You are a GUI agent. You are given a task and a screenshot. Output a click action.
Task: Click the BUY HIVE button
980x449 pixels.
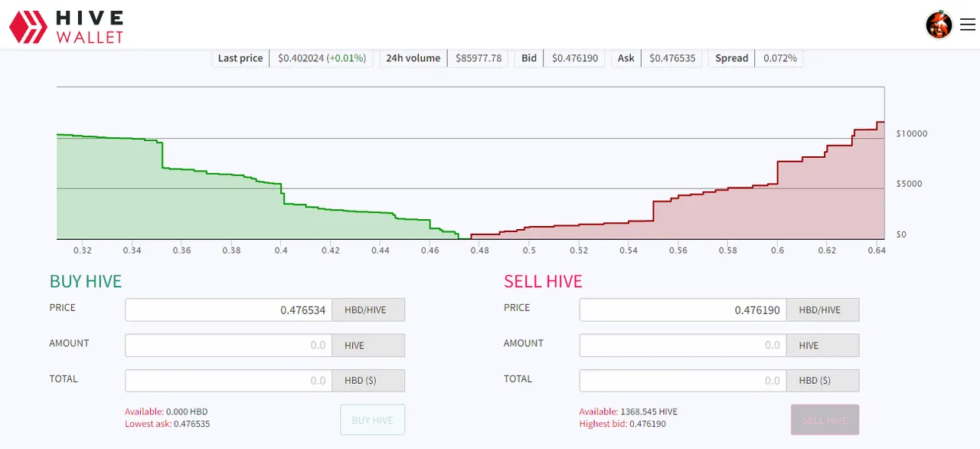pos(372,420)
